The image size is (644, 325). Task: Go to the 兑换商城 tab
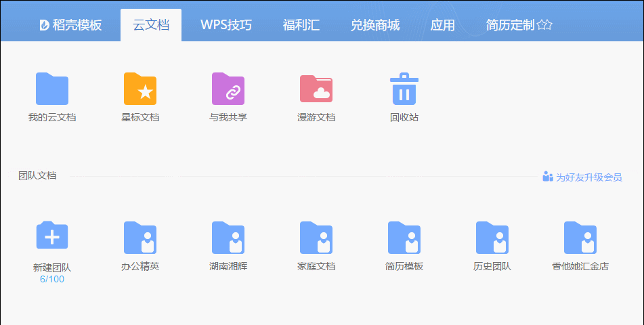(x=375, y=26)
